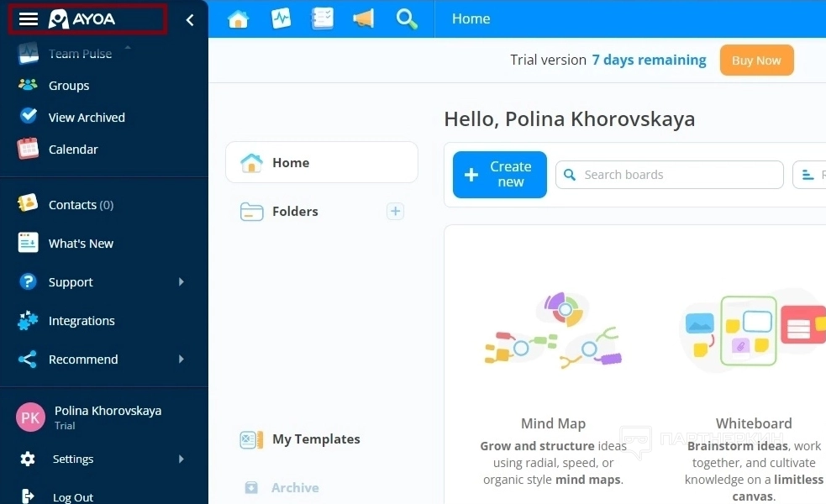Click the Integrations puzzle icon
Screen dimensions: 826x504
tap(28, 320)
